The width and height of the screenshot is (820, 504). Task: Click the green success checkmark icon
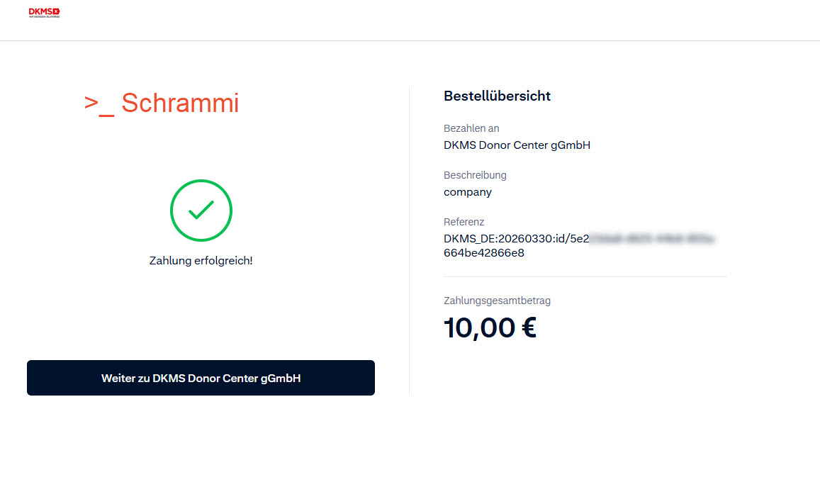tap(201, 211)
